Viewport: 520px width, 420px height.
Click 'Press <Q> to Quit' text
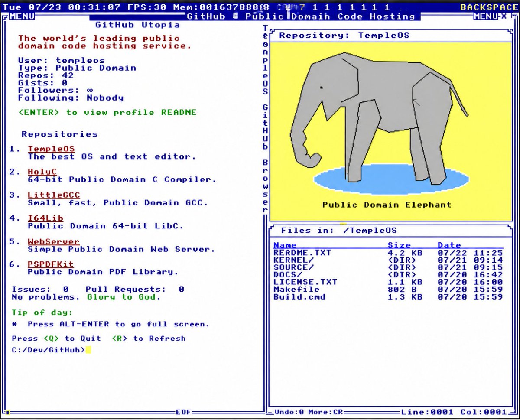[56, 339]
